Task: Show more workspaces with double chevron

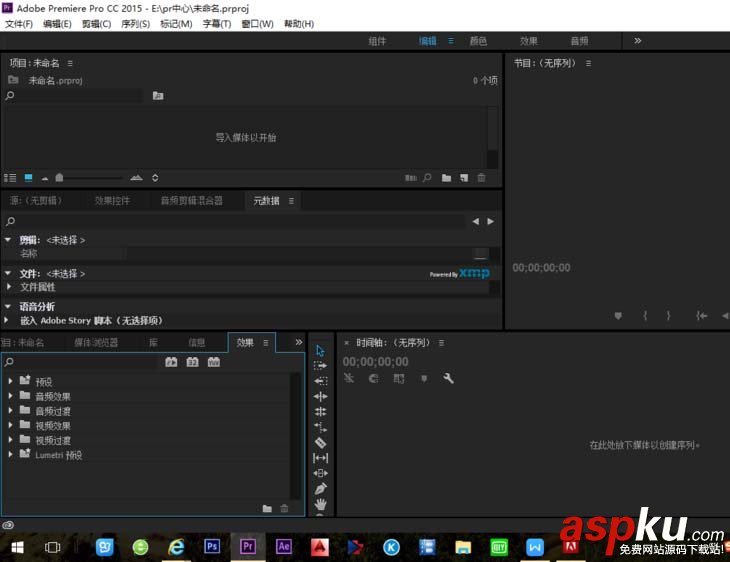Action: 638,41
